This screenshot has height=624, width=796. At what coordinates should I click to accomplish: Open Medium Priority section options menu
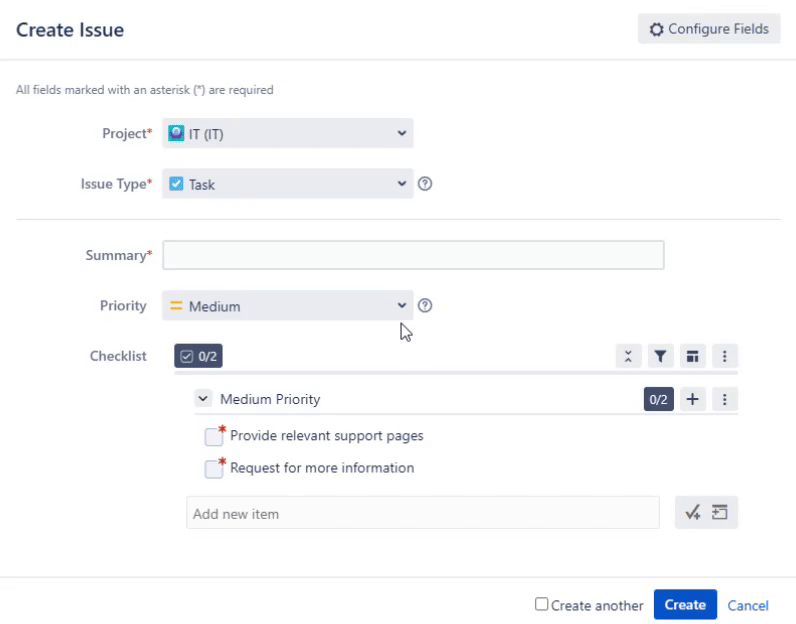click(x=725, y=399)
